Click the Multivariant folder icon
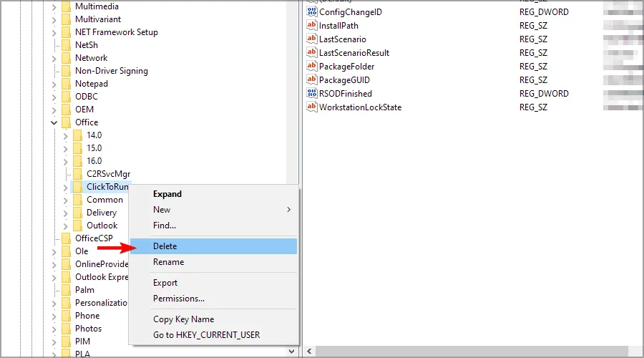 pos(66,19)
